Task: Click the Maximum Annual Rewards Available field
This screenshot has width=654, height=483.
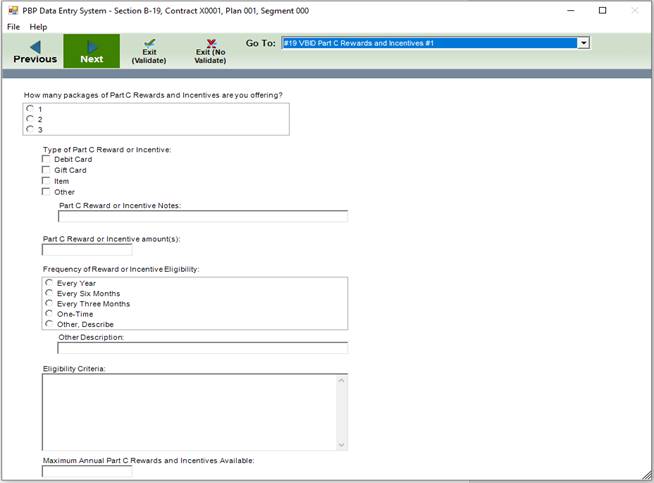Action: click(x=87, y=471)
